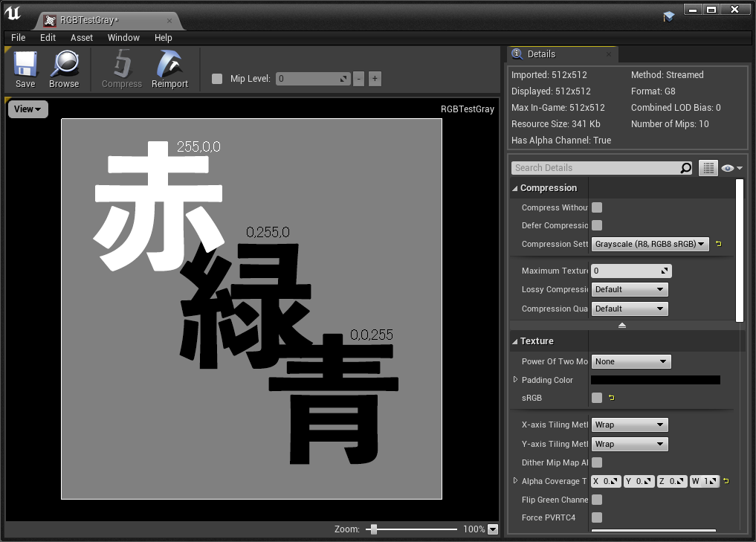Image resolution: width=756 pixels, height=542 pixels.
Task: Toggle the property matrix grid view icon
Action: (x=708, y=168)
